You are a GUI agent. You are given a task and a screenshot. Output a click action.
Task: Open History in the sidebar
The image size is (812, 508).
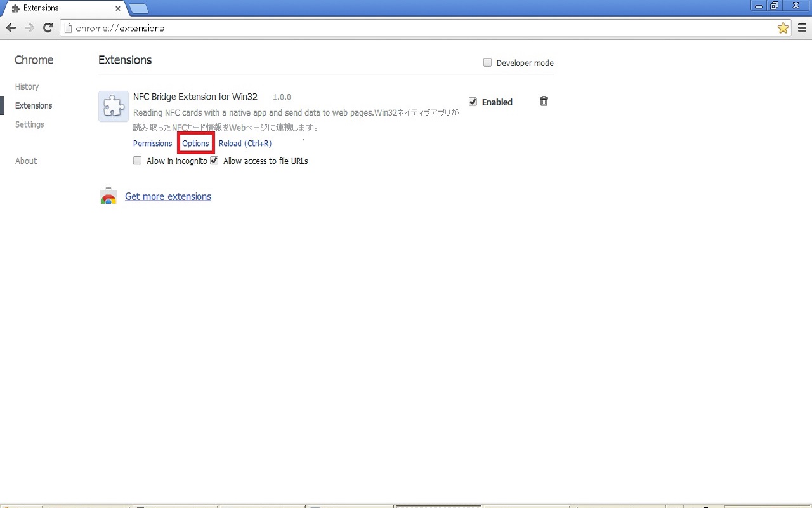27,86
